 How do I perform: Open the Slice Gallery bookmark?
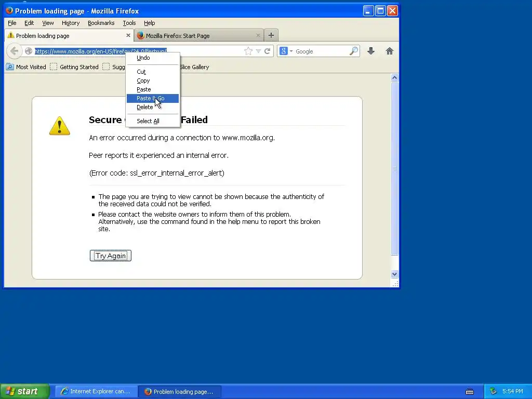pyautogui.click(x=194, y=67)
